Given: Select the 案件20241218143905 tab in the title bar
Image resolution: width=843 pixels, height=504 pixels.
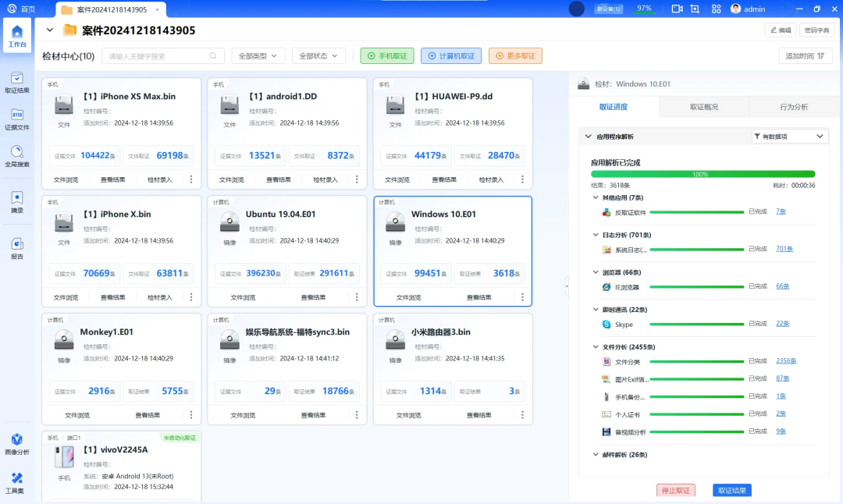Looking at the screenshot, I should click(x=110, y=9).
